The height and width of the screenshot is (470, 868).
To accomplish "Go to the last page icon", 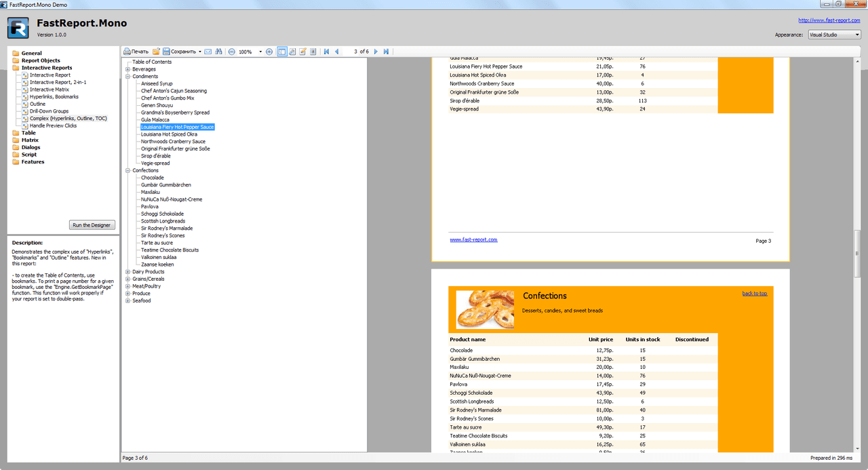I will (386, 52).
